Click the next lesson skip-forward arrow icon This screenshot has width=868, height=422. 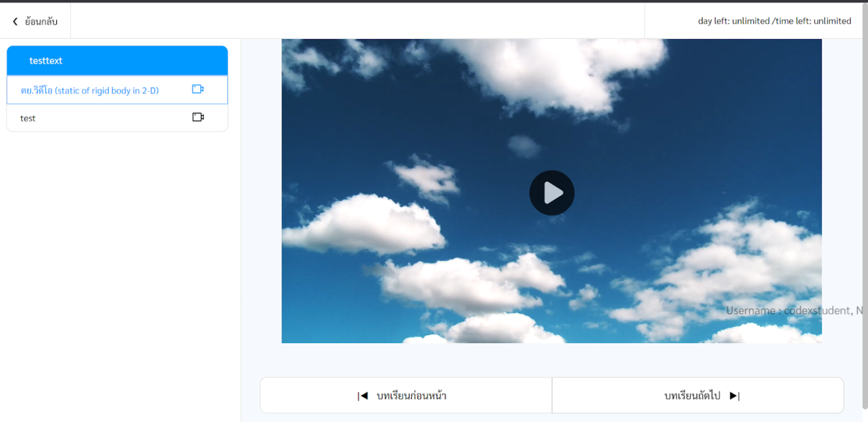tap(734, 396)
